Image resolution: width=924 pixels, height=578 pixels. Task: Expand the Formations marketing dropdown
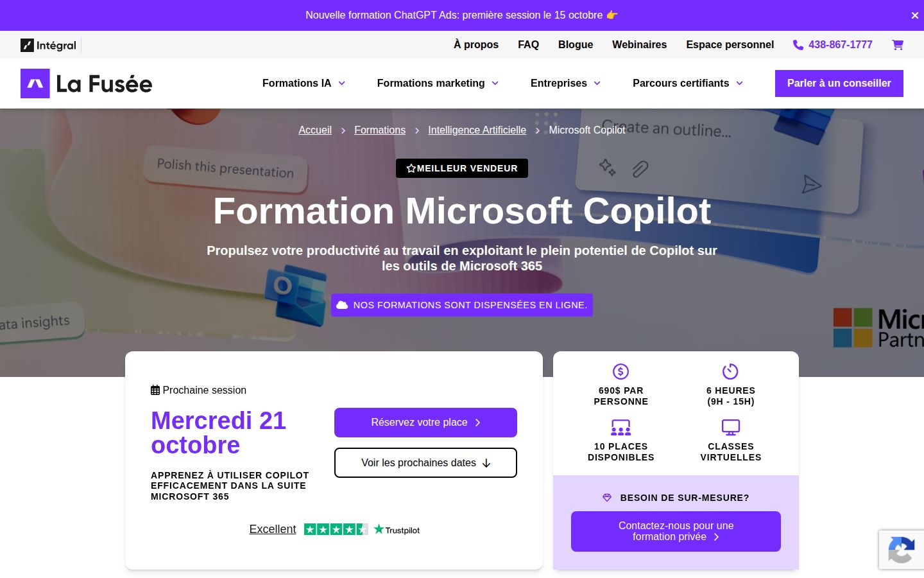(x=438, y=83)
